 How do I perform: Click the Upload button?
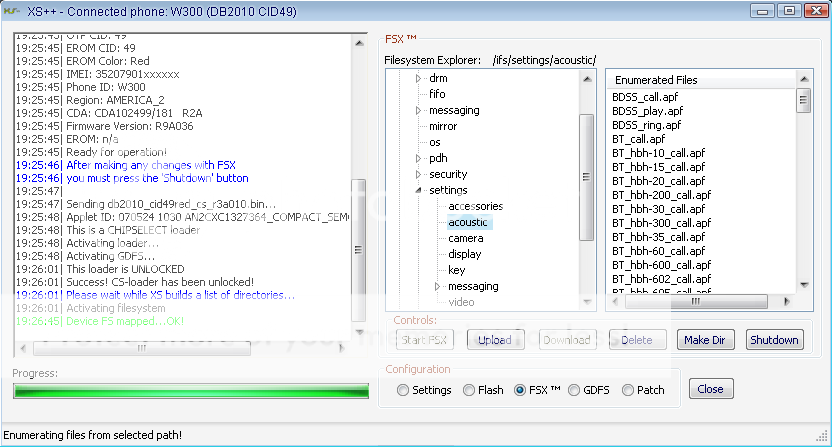click(495, 340)
